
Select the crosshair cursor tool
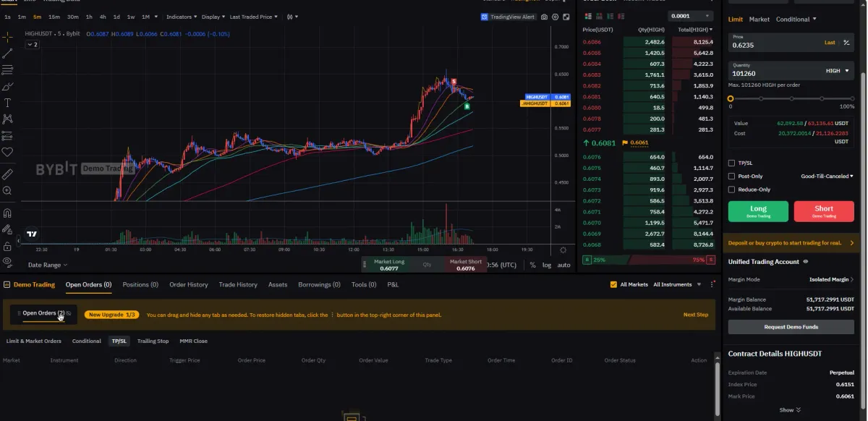pyautogui.click(x=7, y=36)
